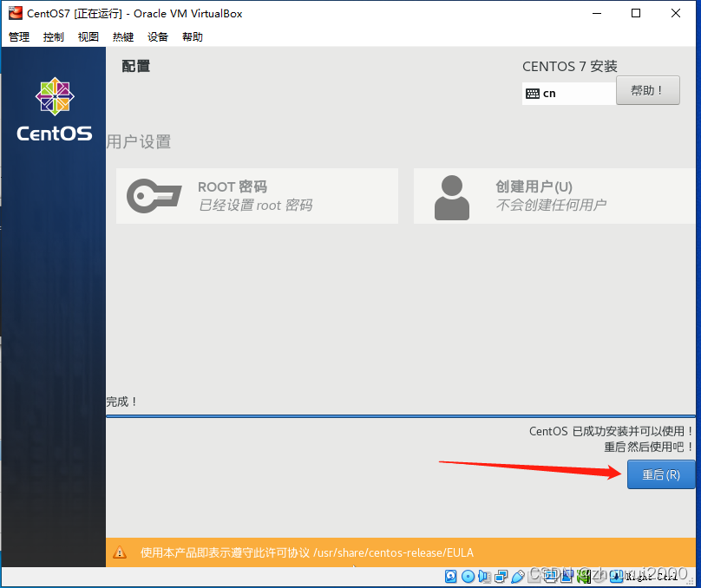This screenshot has width=701, height=588.
Task: Click the 帮助! help button
Action: [648, 90]
